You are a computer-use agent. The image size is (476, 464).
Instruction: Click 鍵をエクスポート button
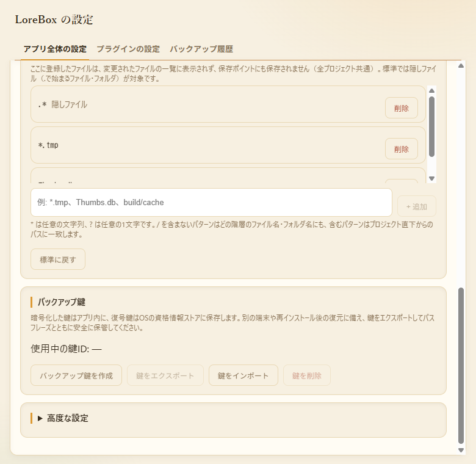click(165, 375)
